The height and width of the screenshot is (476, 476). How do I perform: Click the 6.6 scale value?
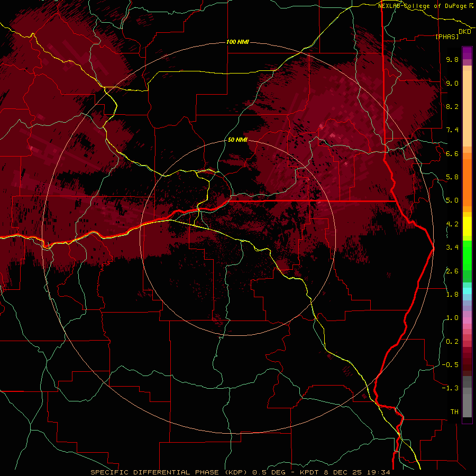click(x=452, y=153)
